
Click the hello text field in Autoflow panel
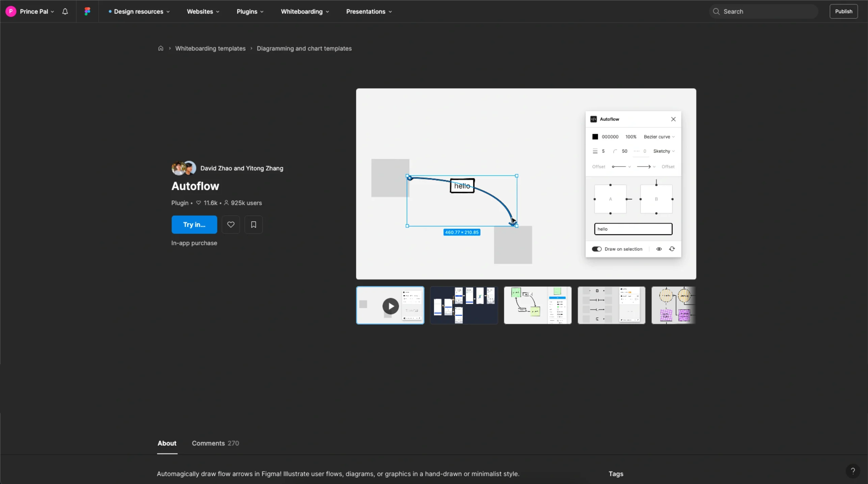pyautogui.click(x=633, y=229)
